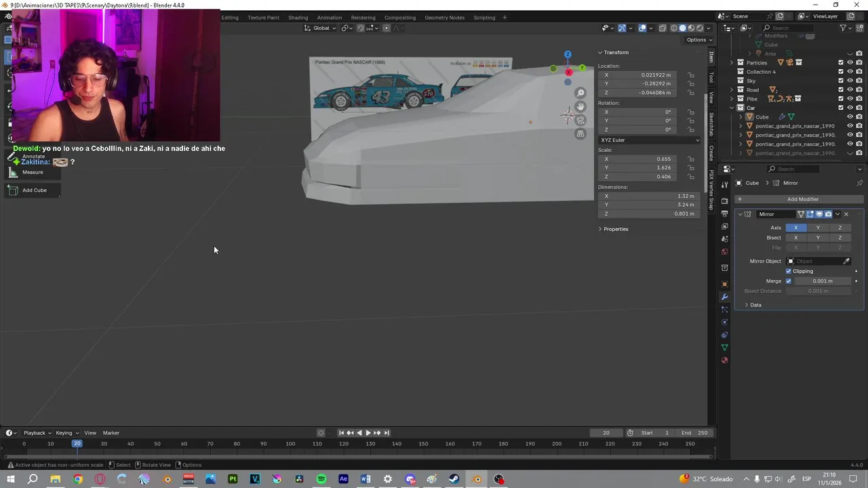
Task: Expand the Road collection
Action: 732,89
